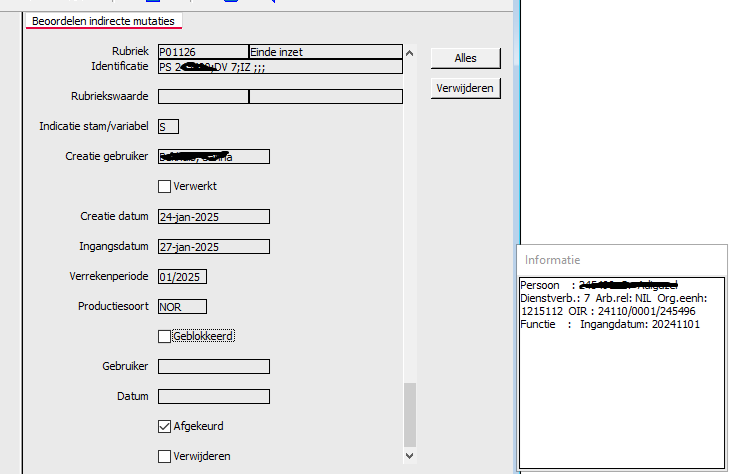Image resolution: width=740 pixels, height=474 pixels.
Task: Click the Einde inzet description field
Action: 326,52
